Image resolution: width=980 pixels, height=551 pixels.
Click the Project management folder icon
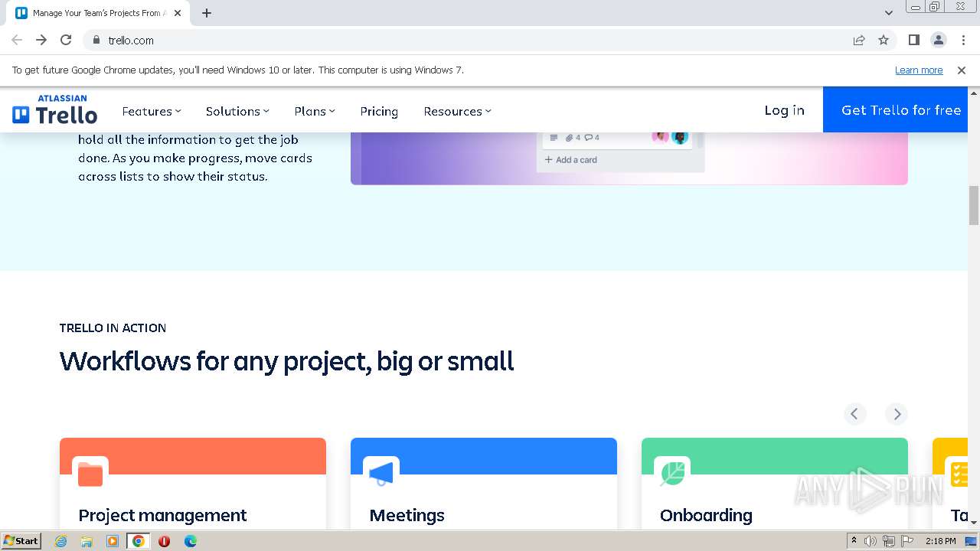90,474
